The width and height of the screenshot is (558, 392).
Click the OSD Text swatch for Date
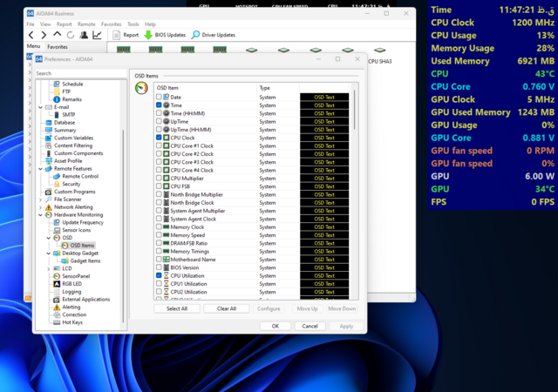click(324, 97)
